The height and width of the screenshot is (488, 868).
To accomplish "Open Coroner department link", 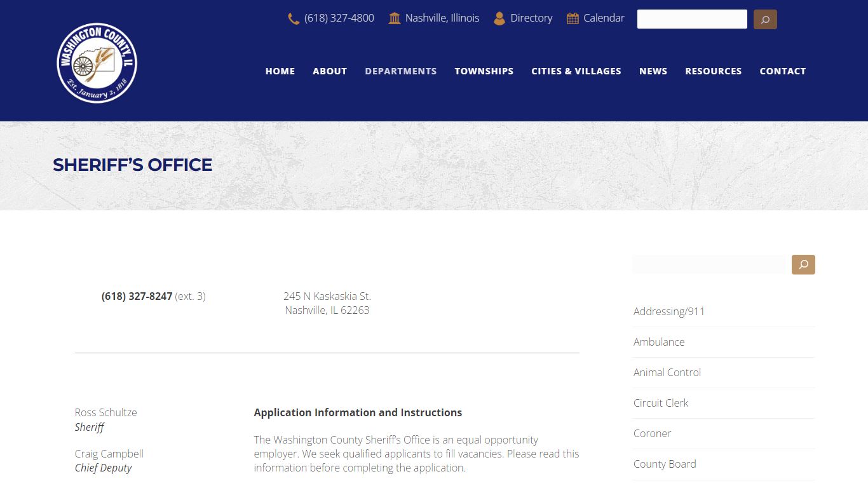I will point(653,433).
